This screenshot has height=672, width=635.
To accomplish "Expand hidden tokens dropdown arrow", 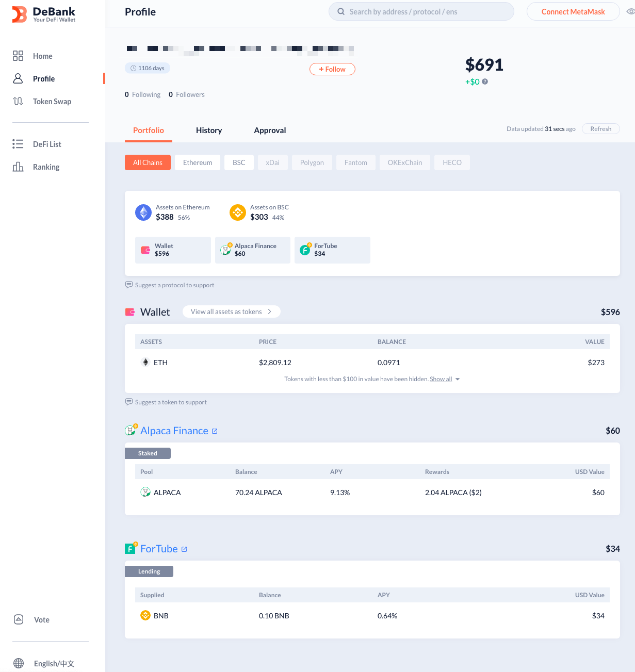I will click(458, 379).
